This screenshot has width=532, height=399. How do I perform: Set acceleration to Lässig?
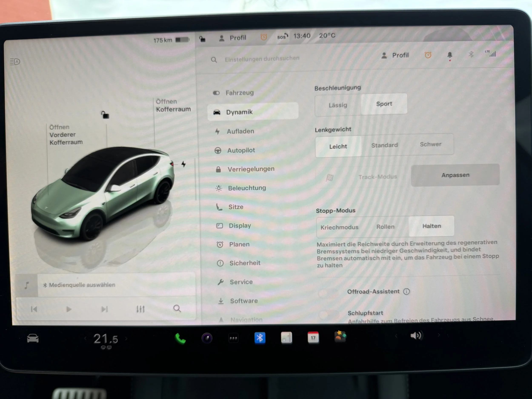(338, 105)
